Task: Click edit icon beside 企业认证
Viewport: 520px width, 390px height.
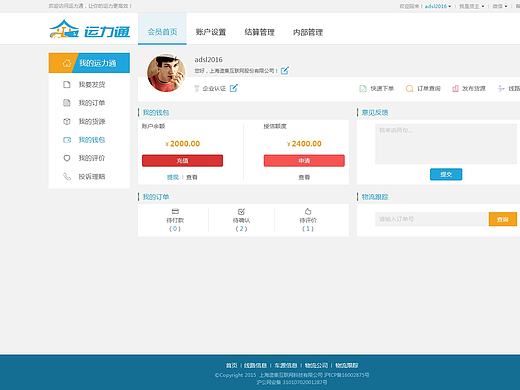Action: pos(234,88)
